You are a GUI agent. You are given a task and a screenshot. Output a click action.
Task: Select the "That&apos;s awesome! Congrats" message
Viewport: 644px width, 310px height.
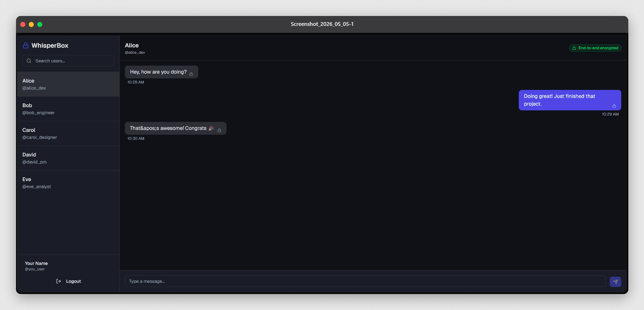(175, 128)
